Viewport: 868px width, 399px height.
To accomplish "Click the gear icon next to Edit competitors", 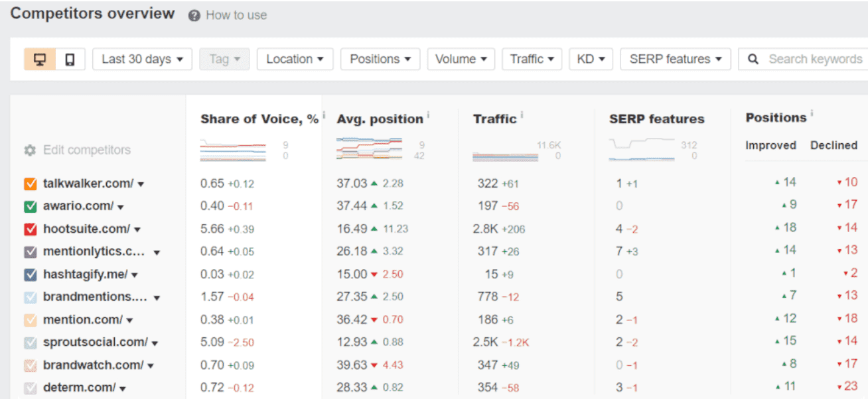I will coord(29,150).
